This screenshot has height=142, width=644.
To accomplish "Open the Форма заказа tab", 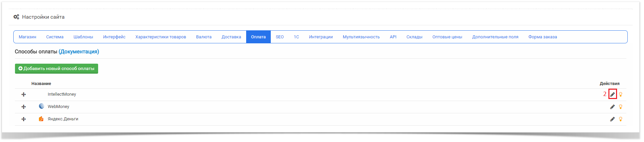I will pos(543,37).
